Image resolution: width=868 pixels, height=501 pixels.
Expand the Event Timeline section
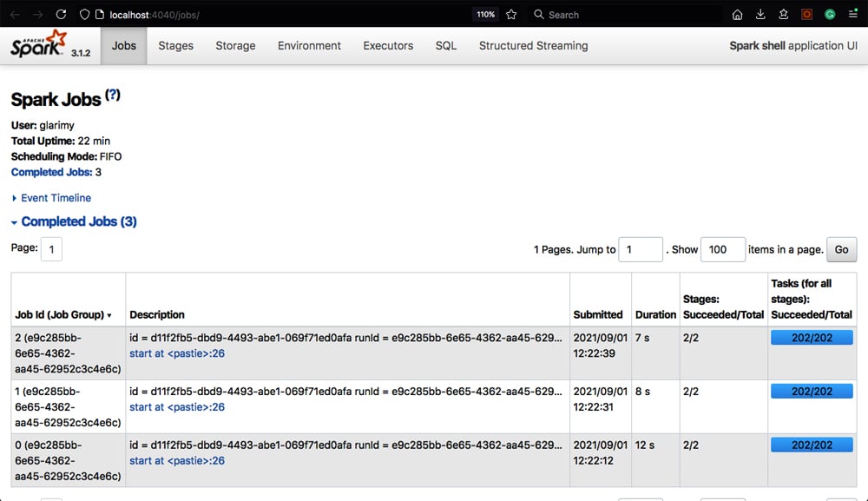(x=56, y=198)
